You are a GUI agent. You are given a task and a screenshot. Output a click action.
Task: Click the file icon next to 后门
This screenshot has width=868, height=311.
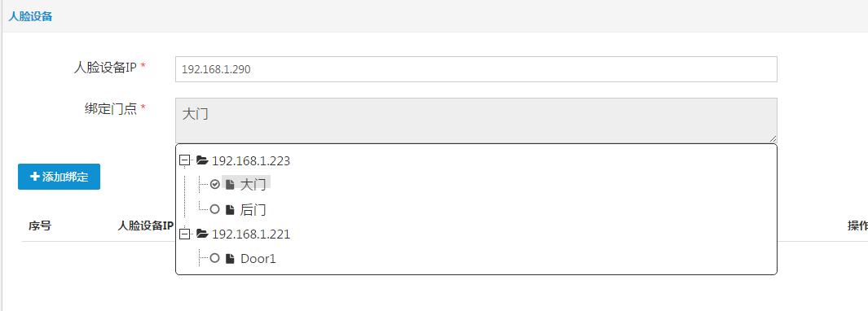[x=230, y=210]
